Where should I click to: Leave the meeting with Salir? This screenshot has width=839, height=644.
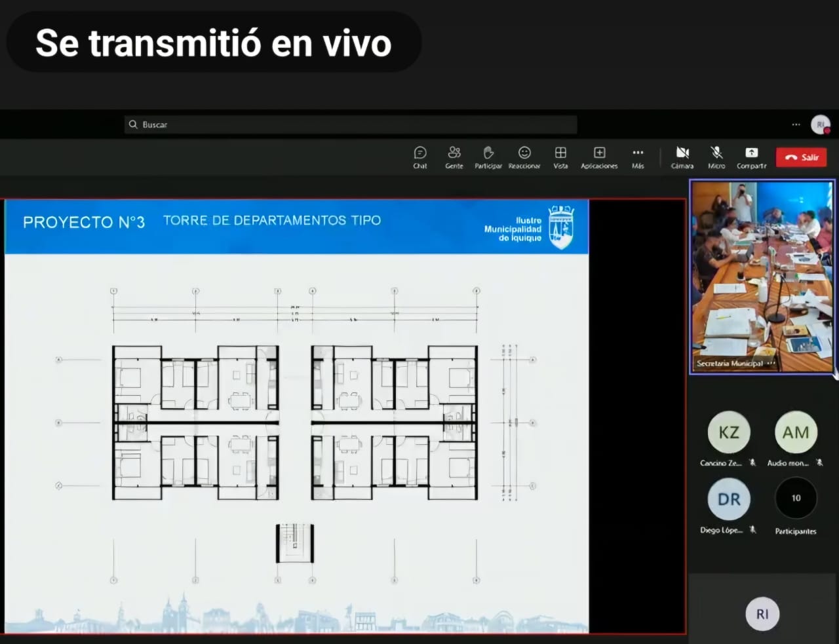pos(802,157)
